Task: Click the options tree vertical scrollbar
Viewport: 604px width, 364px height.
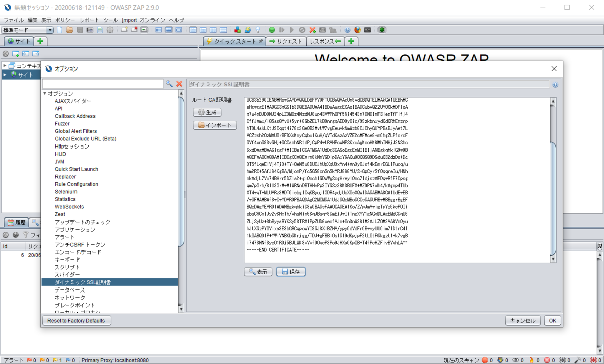Action: coord(181,201)
